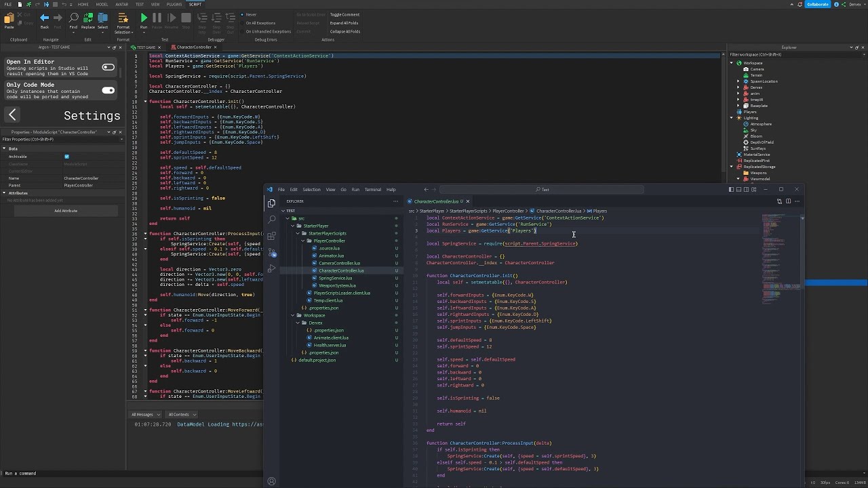Toggle the Open In Editor switch

pyautogui.click(x=108, y=67)
